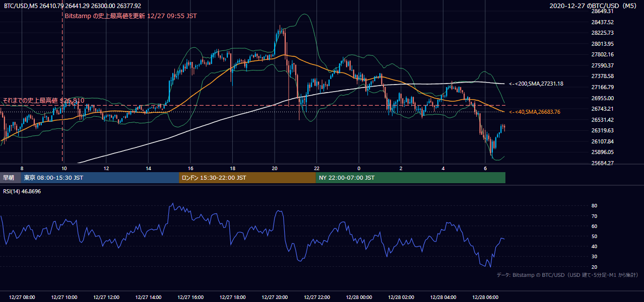
Task: Click RSI axis level 20
Action: tap(594, 267)
